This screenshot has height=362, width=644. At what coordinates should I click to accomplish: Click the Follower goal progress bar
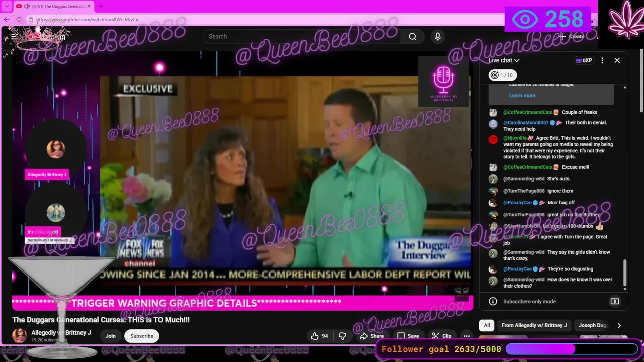tap(572, 349)
